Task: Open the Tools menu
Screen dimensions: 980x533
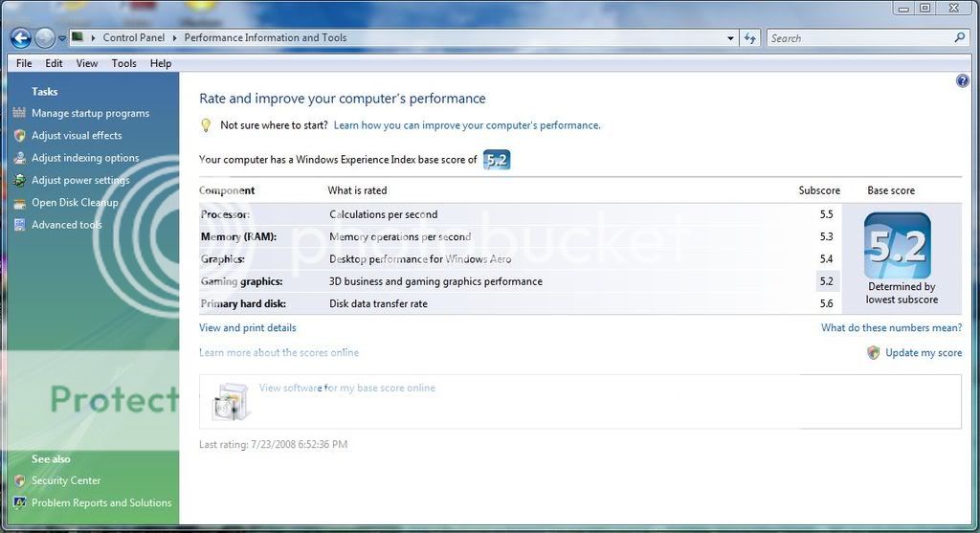Action: click(123, 63)
